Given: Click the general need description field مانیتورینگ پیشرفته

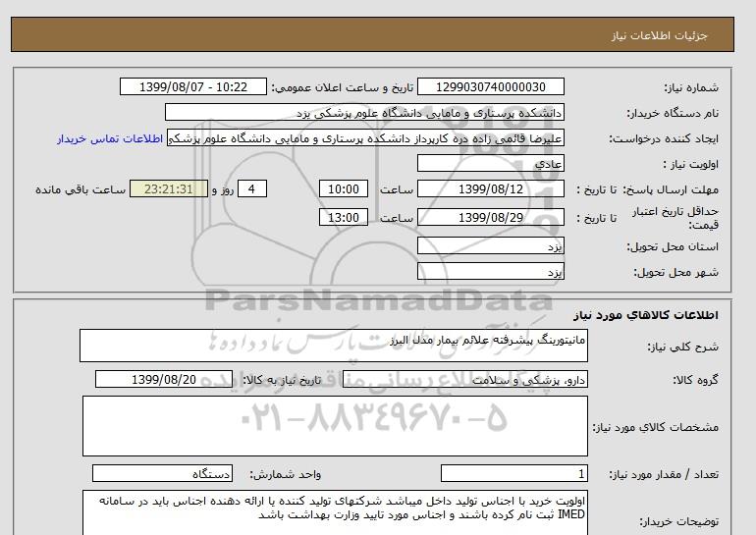Looking at the screenshot, I should click(x=334, y=346).
